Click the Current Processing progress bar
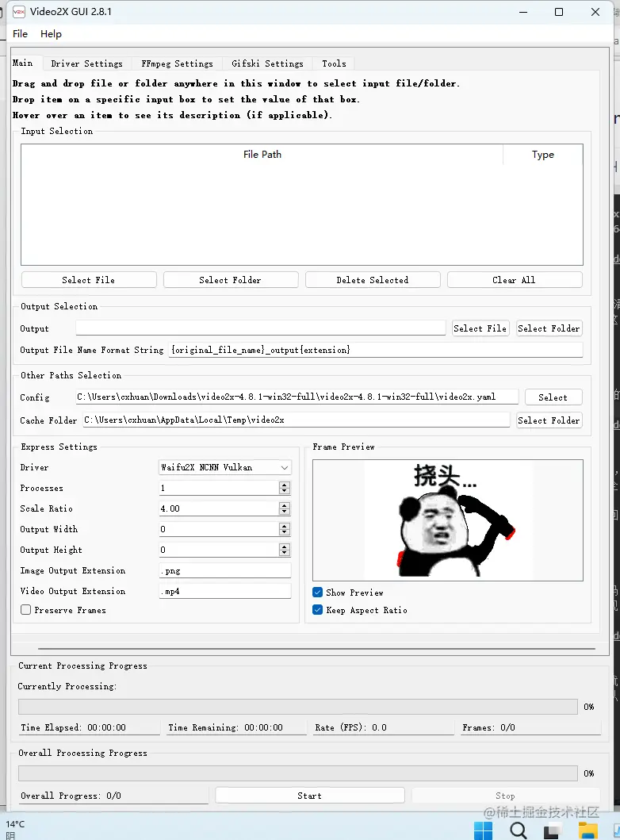The image size is (620, 840). click(x=298, y=707)
